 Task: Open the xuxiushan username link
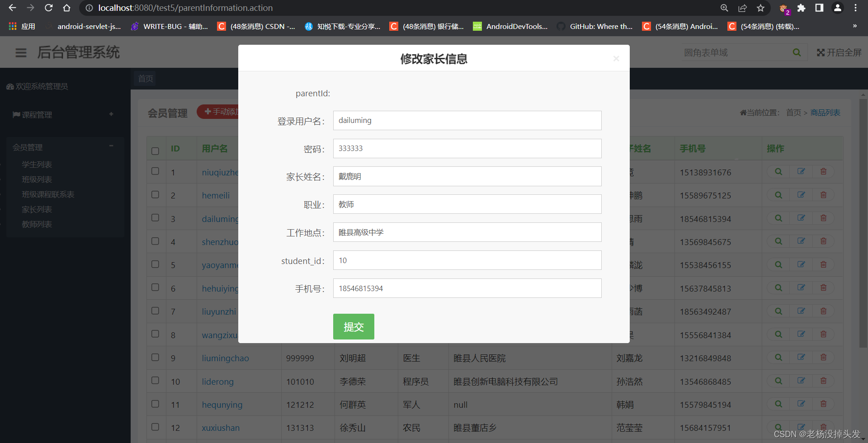click(221, 428)
